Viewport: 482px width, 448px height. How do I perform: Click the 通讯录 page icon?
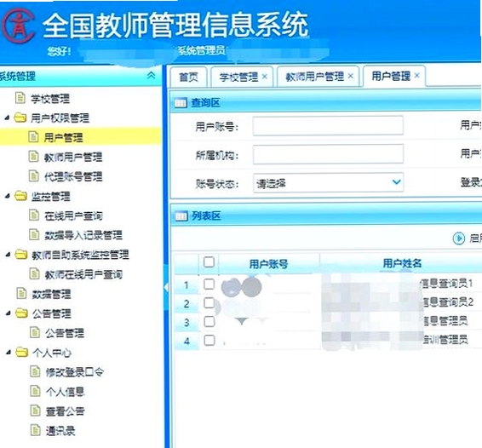[x=36, y=430]
